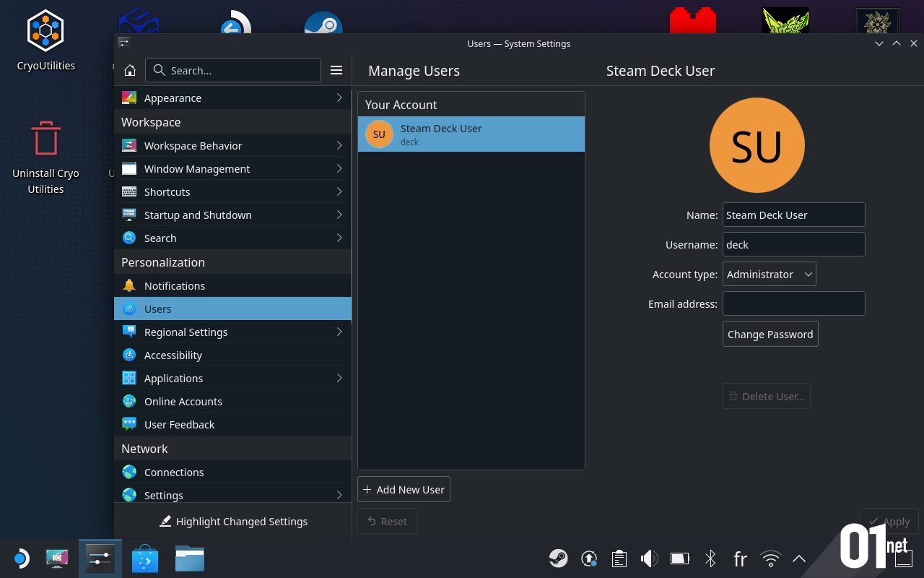Image resolution: width=924 pixels, height=578 pixels.
Task: Click the Applications grid icon
Action: (129, 378)
